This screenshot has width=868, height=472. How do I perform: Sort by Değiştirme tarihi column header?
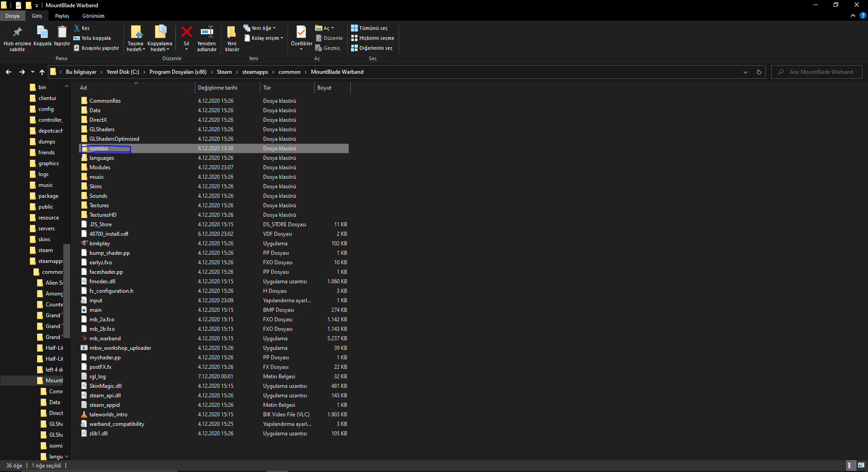228,88
